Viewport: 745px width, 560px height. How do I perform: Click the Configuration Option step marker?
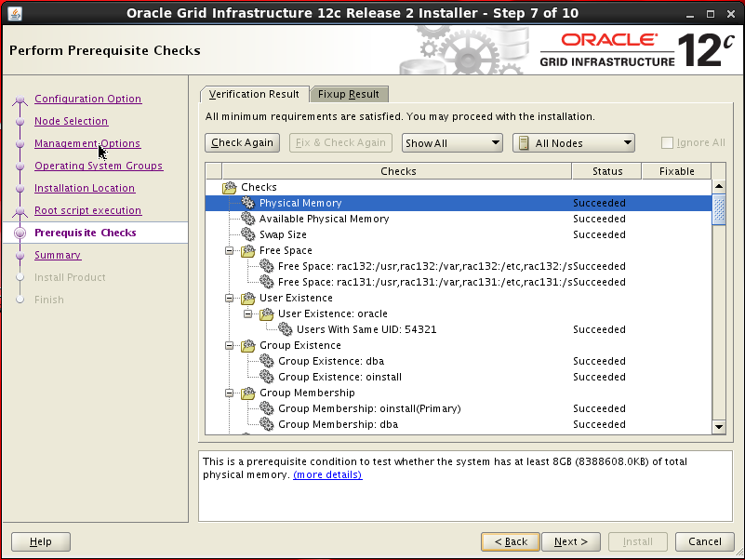coord(20,100)
